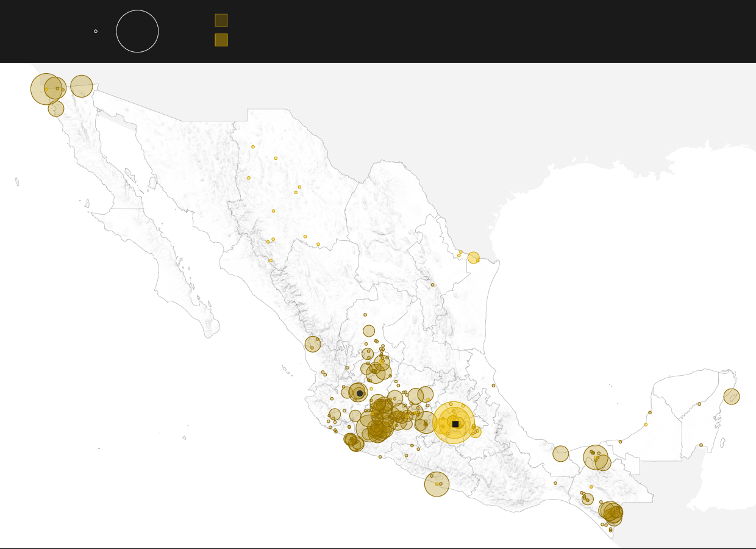Click the bubble on the Yucatán Caribbean coast

pyautogui.click(x=732, y=396)
